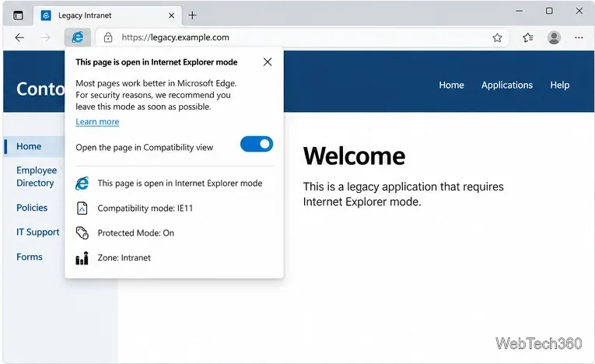Click the Compatibility mode document icon
Viewport: 595px width, 364px height.
(82, 208)
